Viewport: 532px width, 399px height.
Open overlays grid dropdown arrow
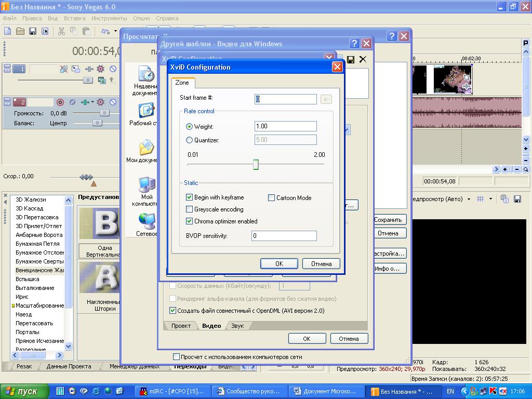click(490, 199)
